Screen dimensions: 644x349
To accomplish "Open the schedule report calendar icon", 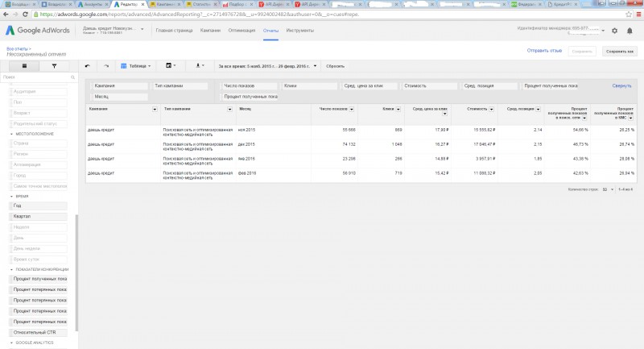I will click(x=171, y=66).
